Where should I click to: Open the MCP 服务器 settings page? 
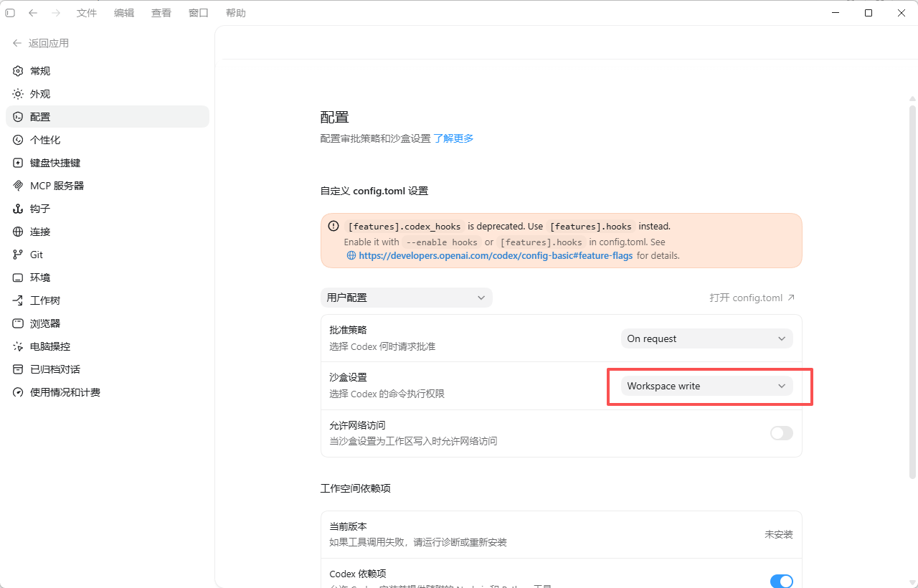[x=108, y=186]
